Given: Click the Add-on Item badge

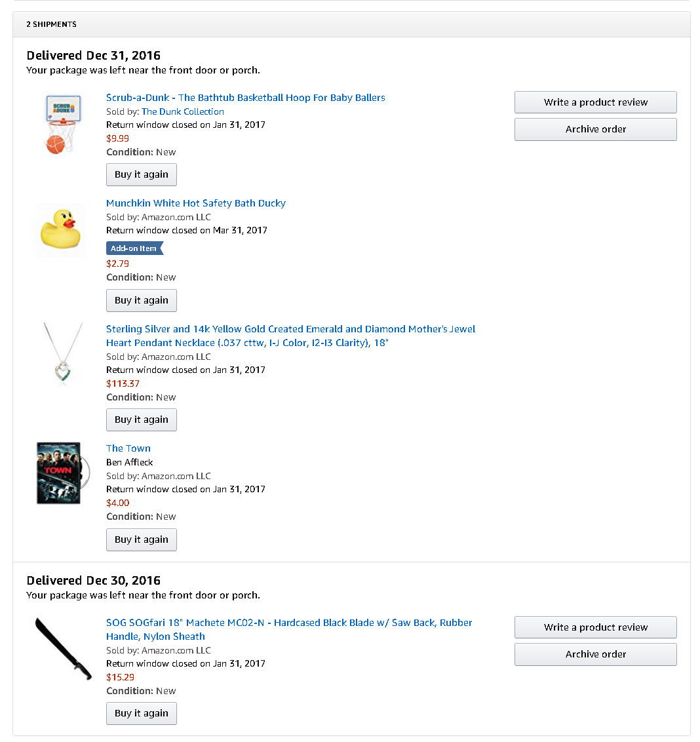Looking at the screenshot, I should click(134, 248).
